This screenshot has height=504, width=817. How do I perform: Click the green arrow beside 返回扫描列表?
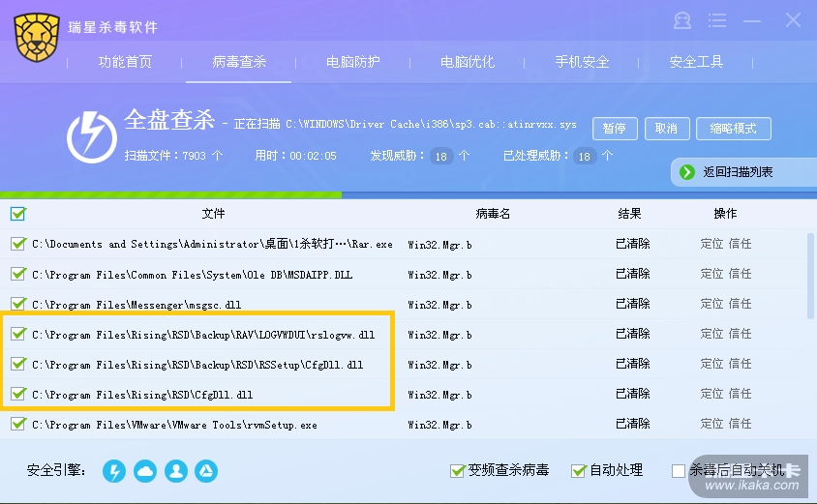point(687,172)
